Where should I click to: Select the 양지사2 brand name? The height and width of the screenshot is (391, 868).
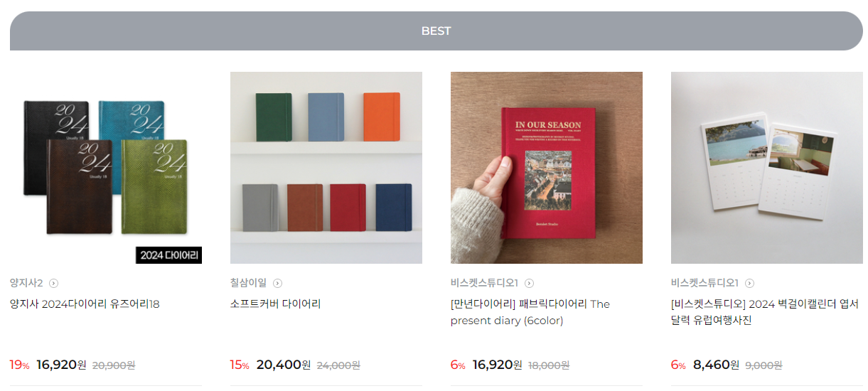pos(27,283)
